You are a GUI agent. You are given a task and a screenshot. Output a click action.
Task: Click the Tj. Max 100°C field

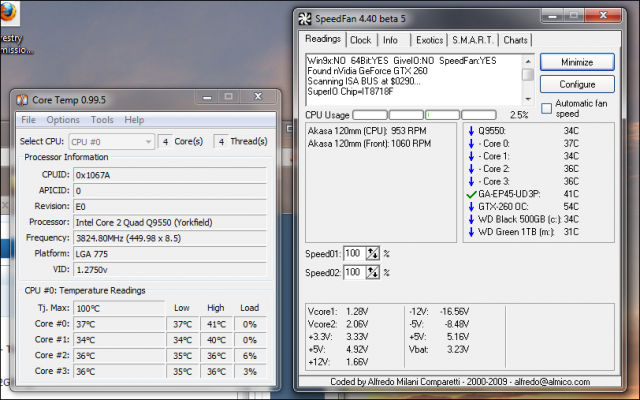[119, 308]
